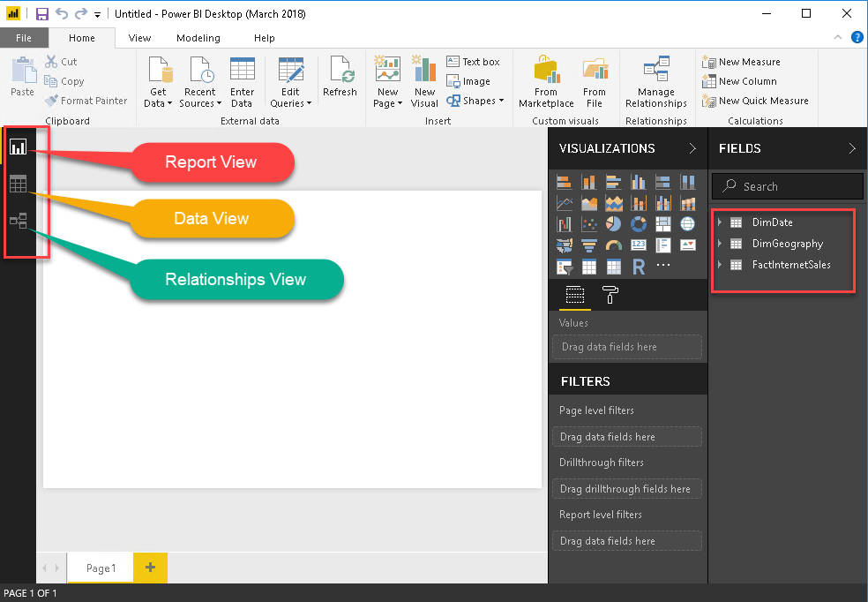Import a visual From Marketplace

[x=546, y=81]
